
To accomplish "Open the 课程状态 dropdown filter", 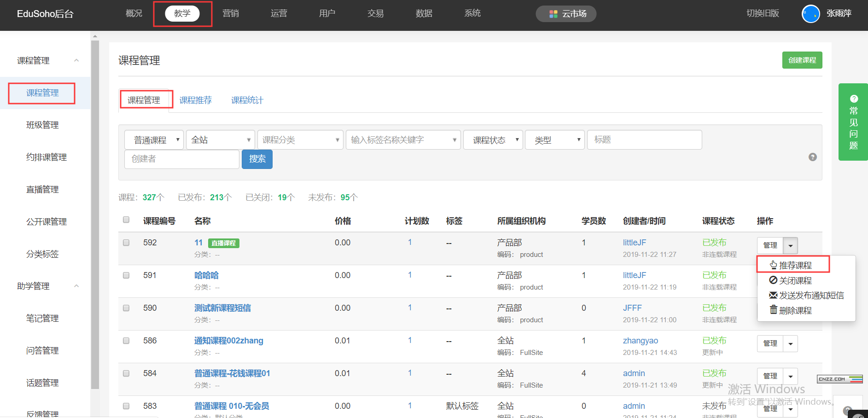I will point(493,140).
